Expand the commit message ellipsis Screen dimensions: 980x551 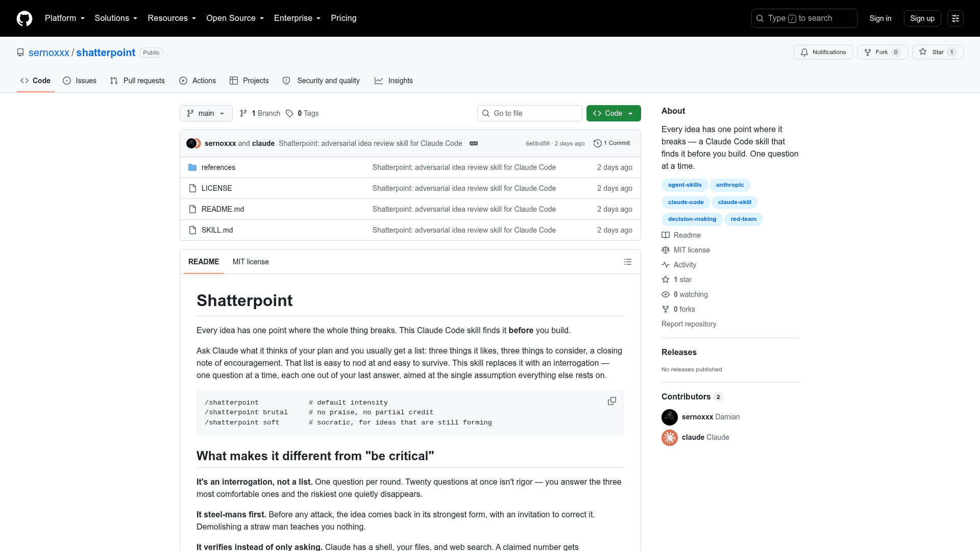tap(474, 143)
